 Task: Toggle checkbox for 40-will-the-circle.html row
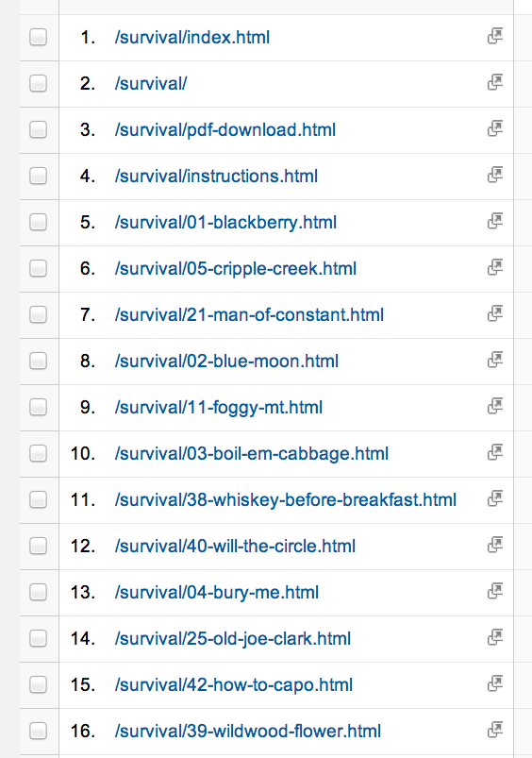38,547
